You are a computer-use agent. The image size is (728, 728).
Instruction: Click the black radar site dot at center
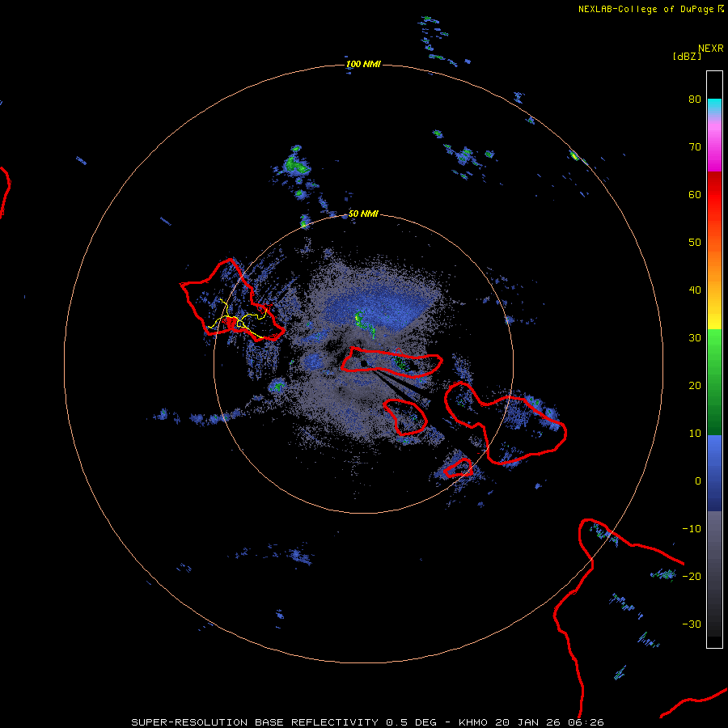[364, 363]
